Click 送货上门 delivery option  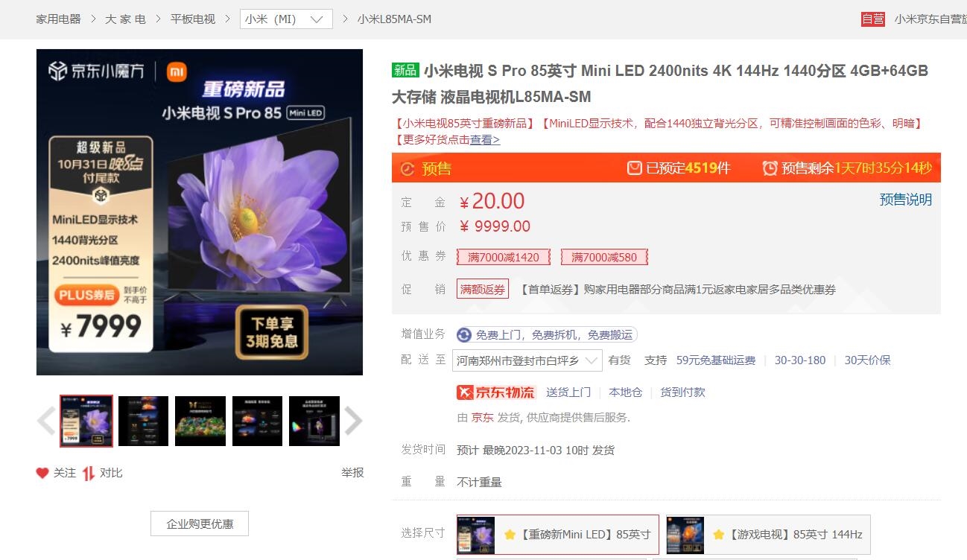coord(568,392)
